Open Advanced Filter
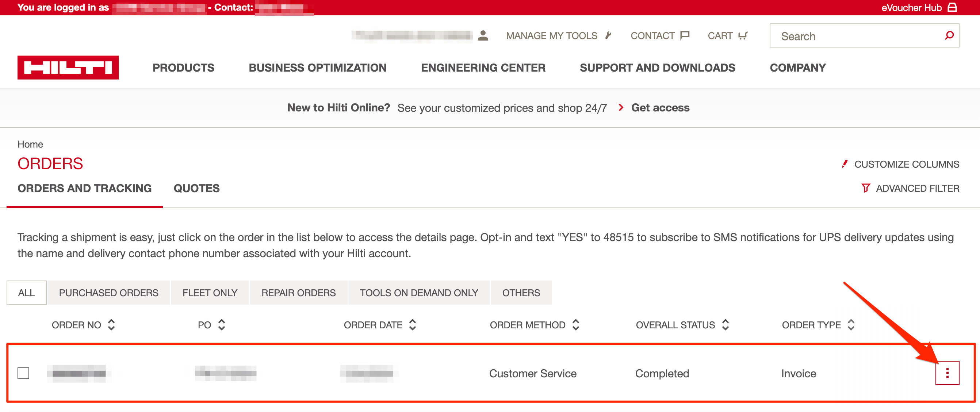Viewport: 980px width, 412px height. [x=917, y=188]
